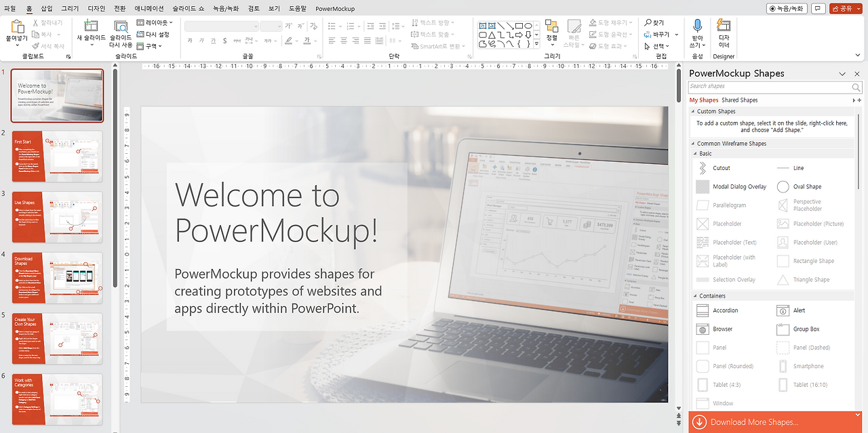Toggle center text alignment

click(x=344, y=41)
